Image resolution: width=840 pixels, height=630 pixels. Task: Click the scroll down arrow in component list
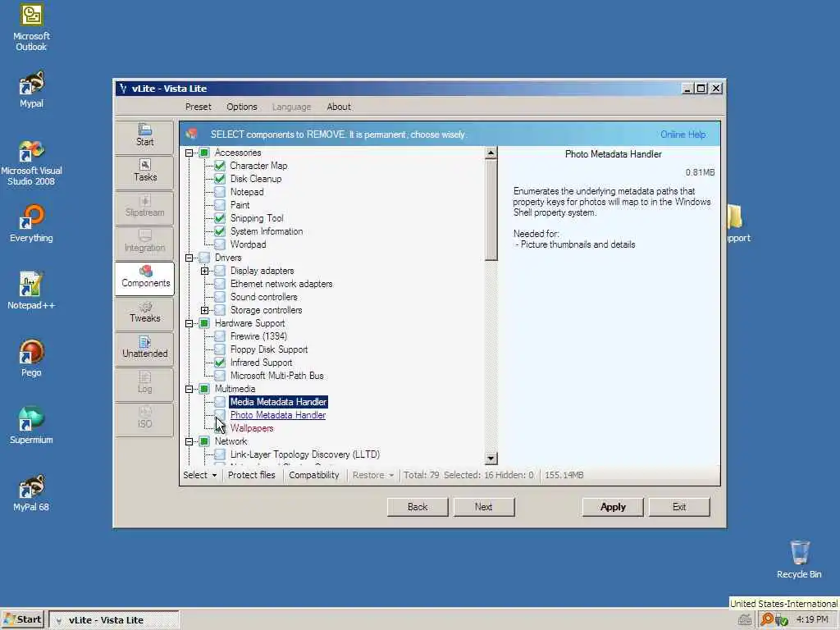pos(491,459)
